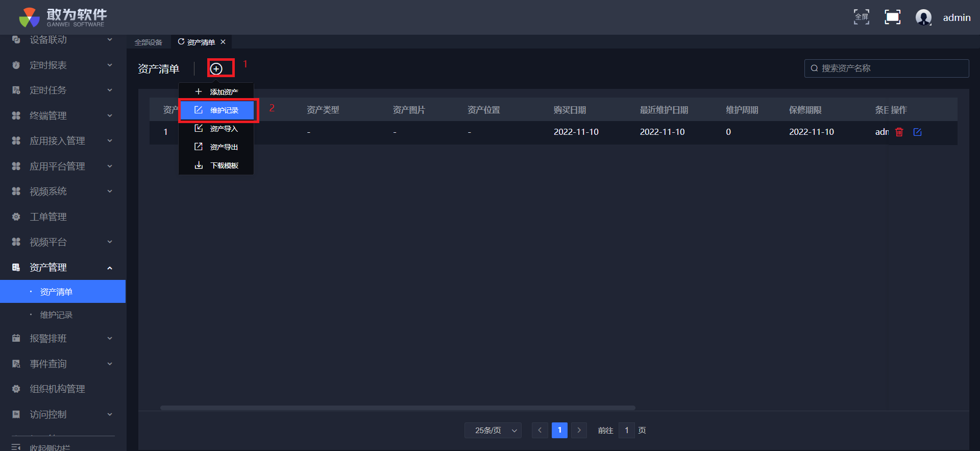
Task: Click the 视频平台 sidebar menu label
Action: pyautogui.click(x=48, y=242)
